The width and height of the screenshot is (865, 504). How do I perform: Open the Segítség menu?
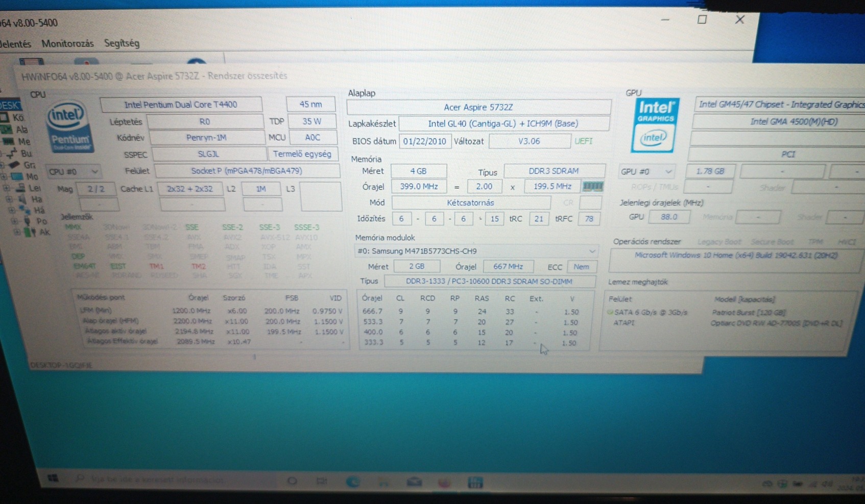click(x=122, y=43)
